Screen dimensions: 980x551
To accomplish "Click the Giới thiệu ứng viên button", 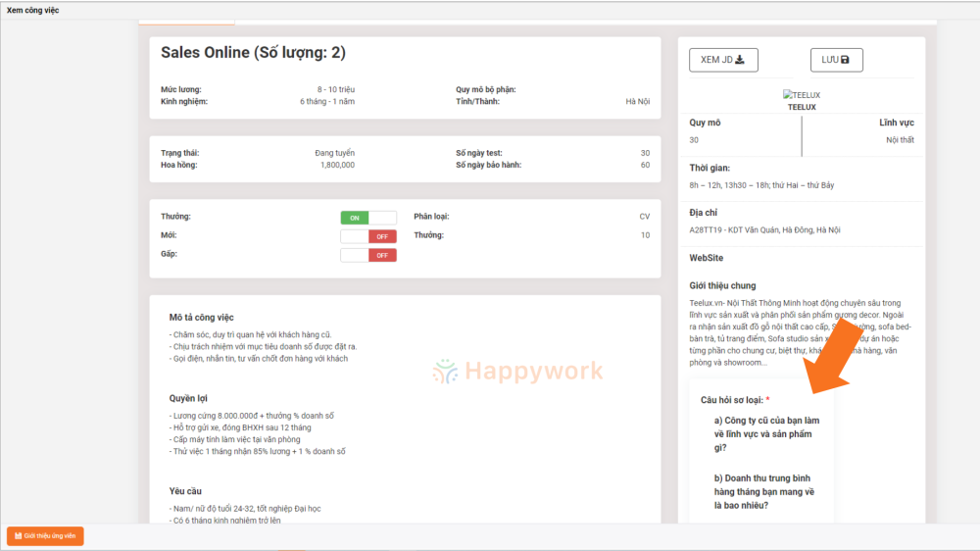I will [45, 536].
